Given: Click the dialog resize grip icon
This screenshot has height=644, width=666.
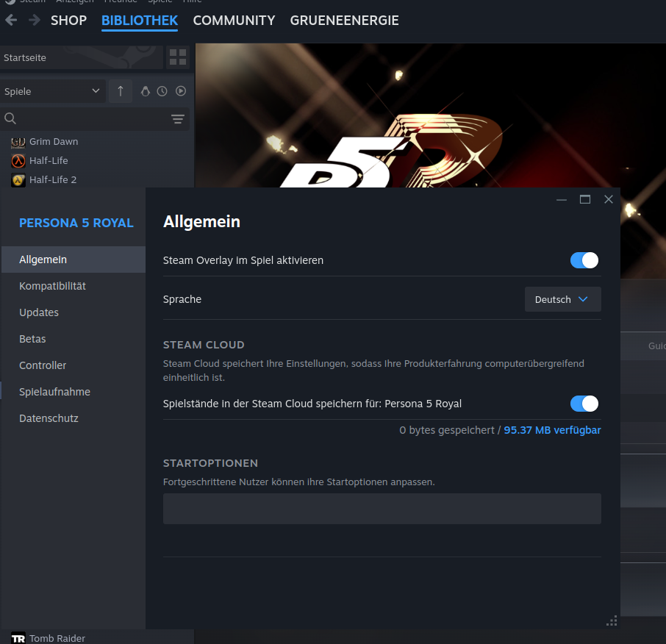Looking at the screenshot, I should [612, 621].
